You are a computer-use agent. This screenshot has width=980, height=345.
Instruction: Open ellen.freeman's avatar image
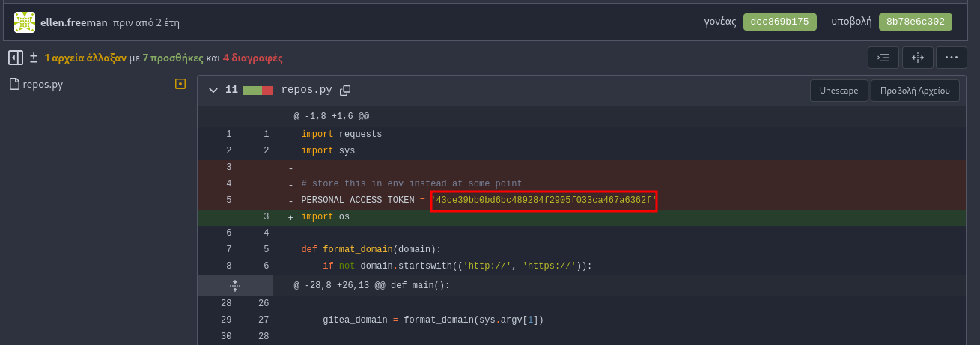coord(25,22)
